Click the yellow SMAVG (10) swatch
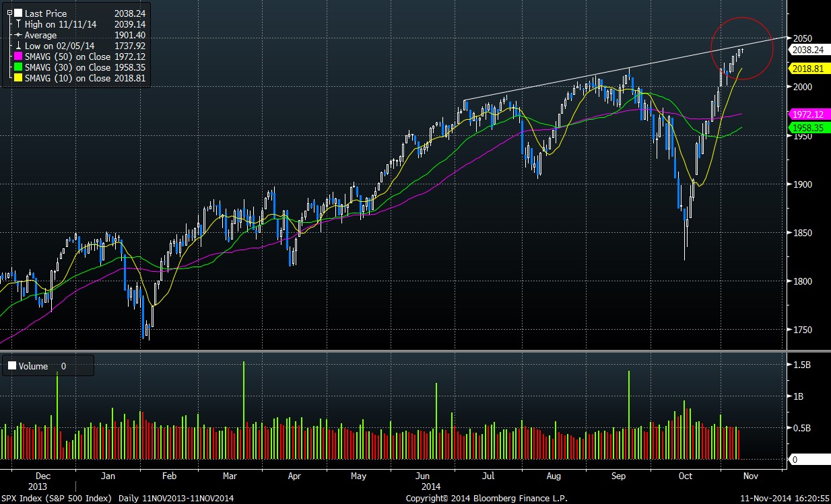The image size is (831, 504). coord(18,78)
